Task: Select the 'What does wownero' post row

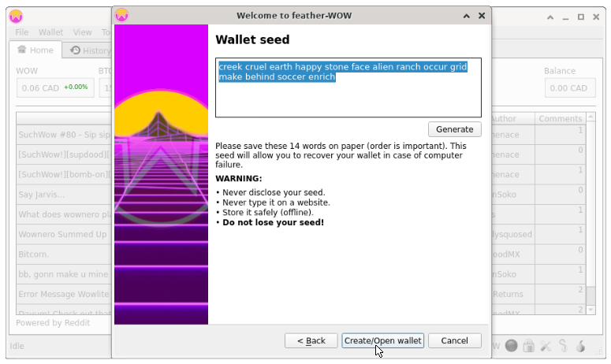Action: click(65, 214)
